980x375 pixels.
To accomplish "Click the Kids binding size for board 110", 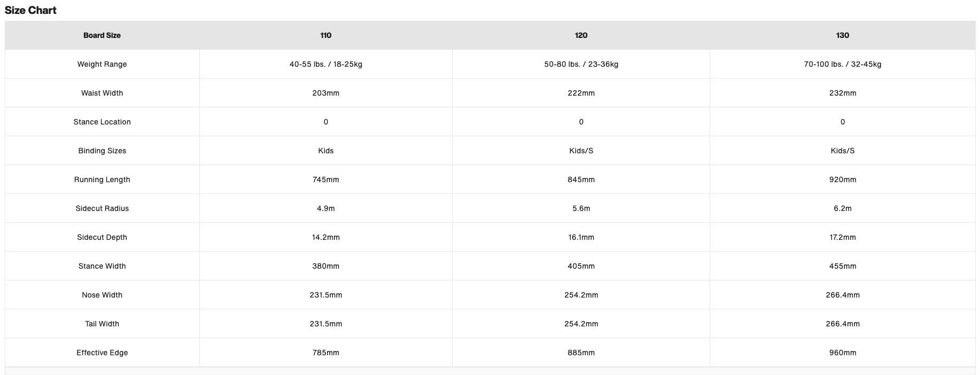I will coord(325,151).
